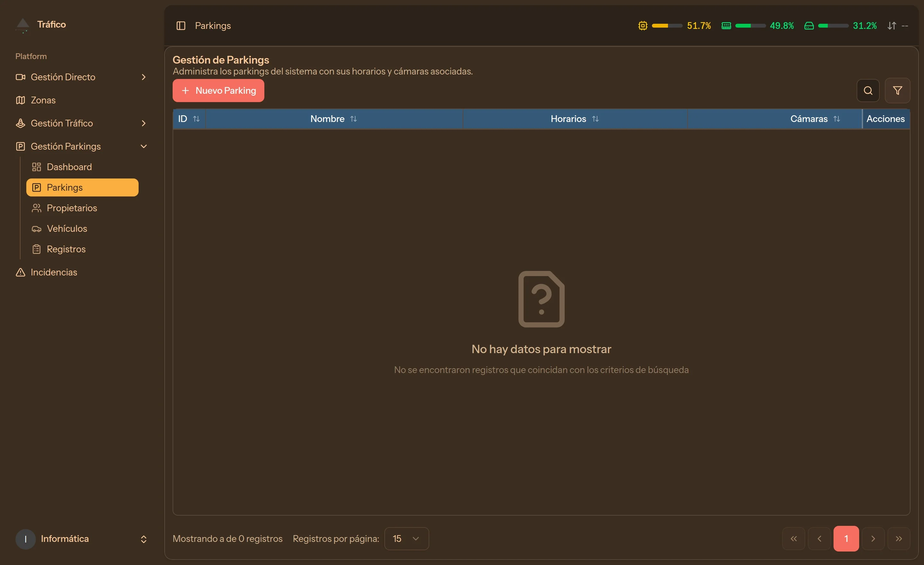Image resolution: width=924 pixels, height=565 pixels.
Task: Expand the Gestión Tráfico menu
Action: (82, 123)
